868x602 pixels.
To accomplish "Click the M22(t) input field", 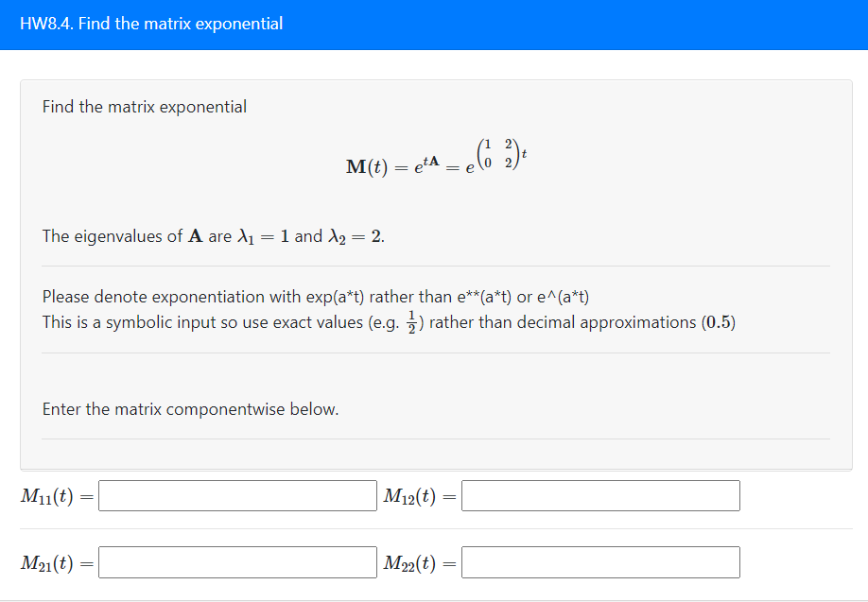I will tap(599, 561).
